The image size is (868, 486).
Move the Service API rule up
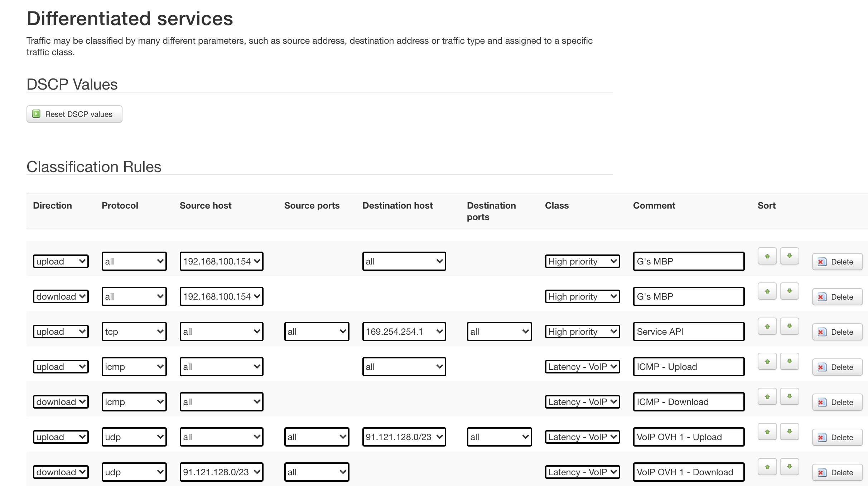(767, 326)
